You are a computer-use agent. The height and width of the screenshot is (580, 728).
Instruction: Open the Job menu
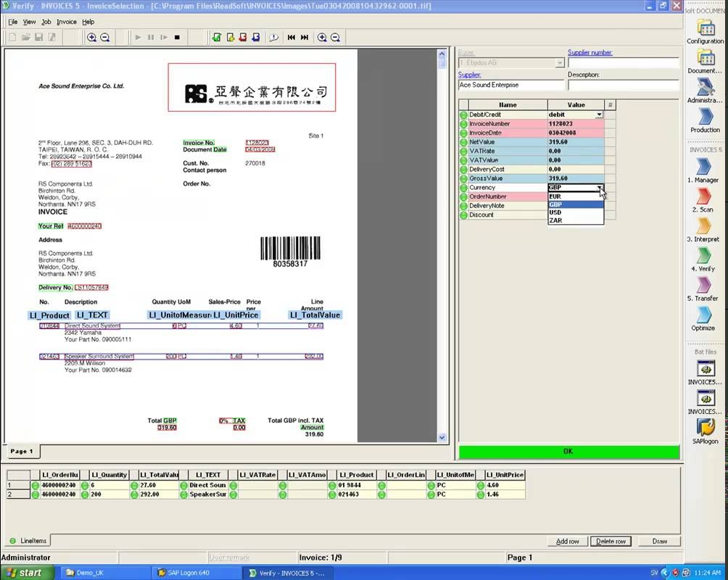click(x=46, y=22)
